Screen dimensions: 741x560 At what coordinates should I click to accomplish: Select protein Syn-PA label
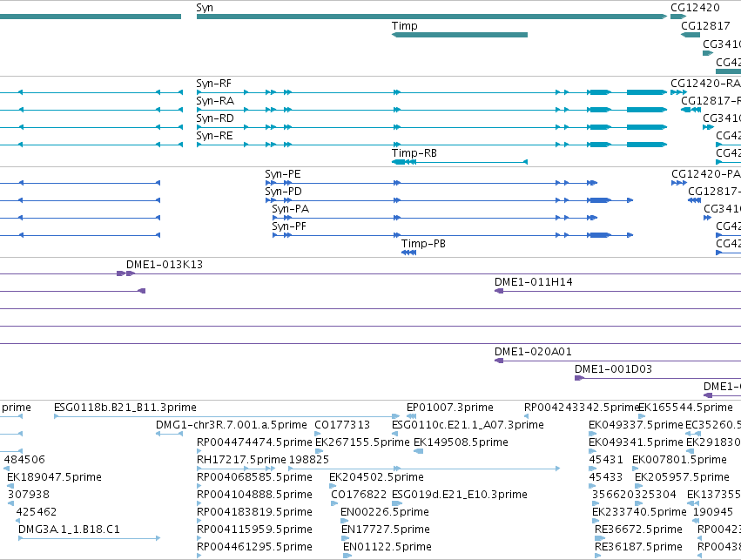click(x=290, y=209)
